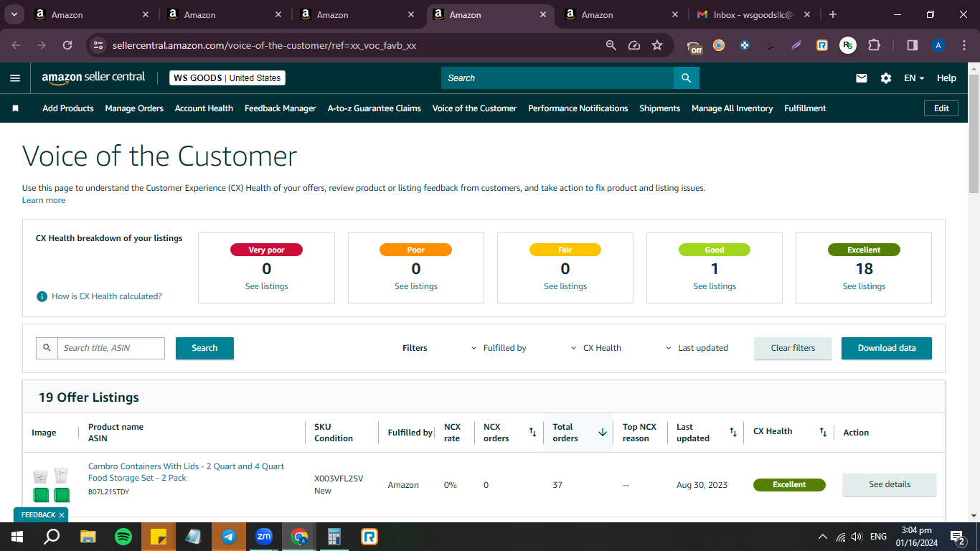Open the settings gear icon

point(886,78)
